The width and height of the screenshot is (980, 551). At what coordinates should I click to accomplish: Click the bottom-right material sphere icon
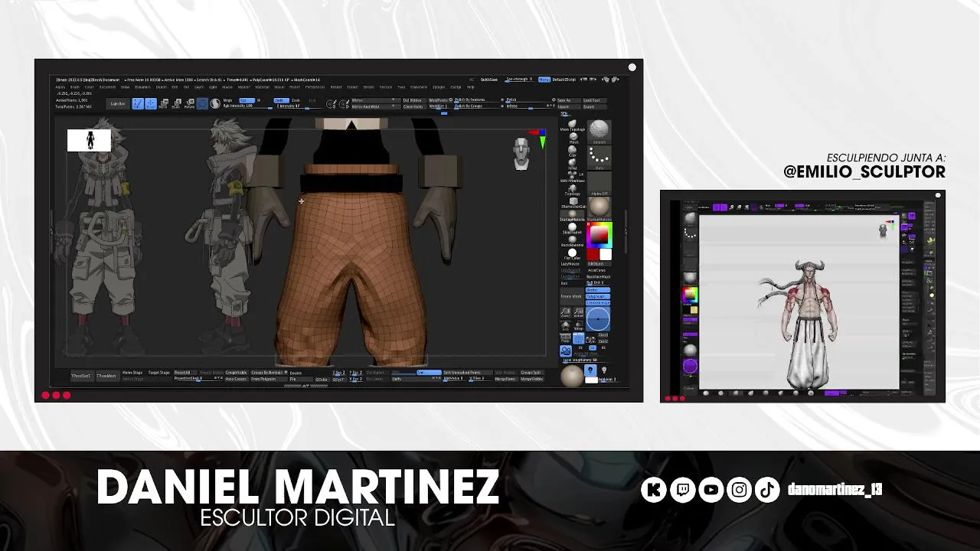point(572,375)
